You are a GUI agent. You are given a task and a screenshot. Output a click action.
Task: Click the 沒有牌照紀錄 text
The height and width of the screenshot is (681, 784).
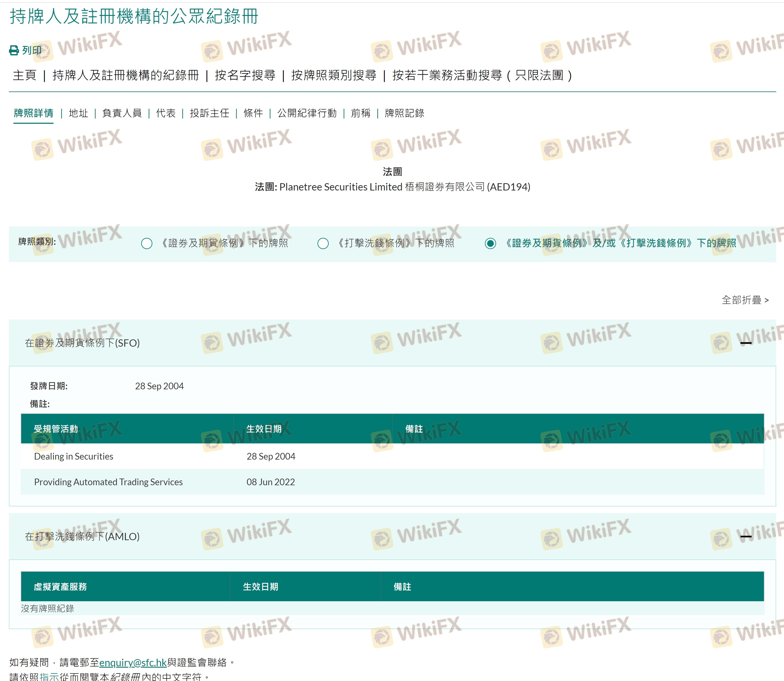(x=47, y=608)
